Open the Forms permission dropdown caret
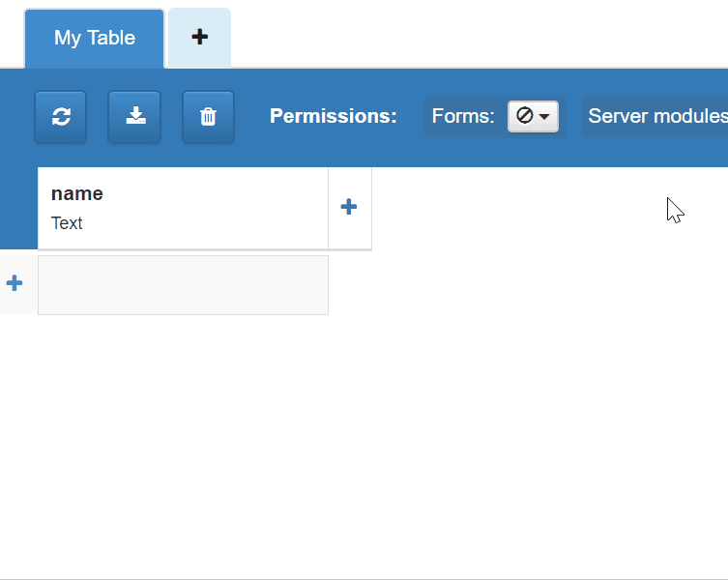 [544, 117]
